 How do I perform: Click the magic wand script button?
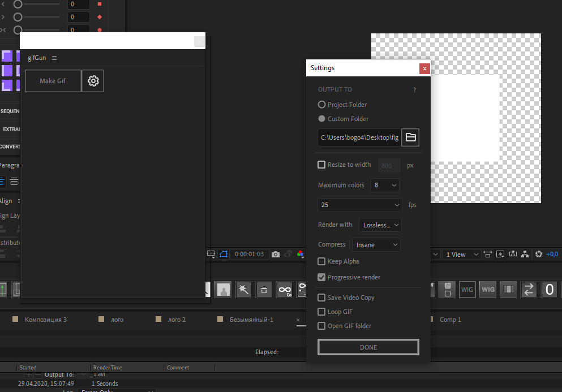click(x=244, y=290)
